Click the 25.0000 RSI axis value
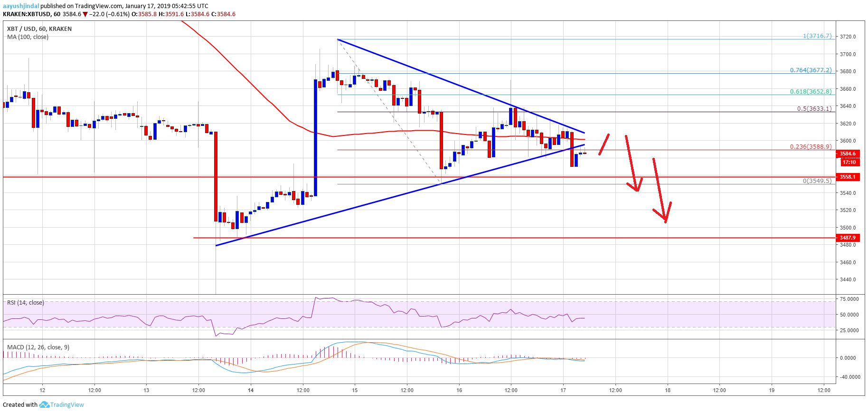This screenshot has width=868, height=413. tap(849, 330)
